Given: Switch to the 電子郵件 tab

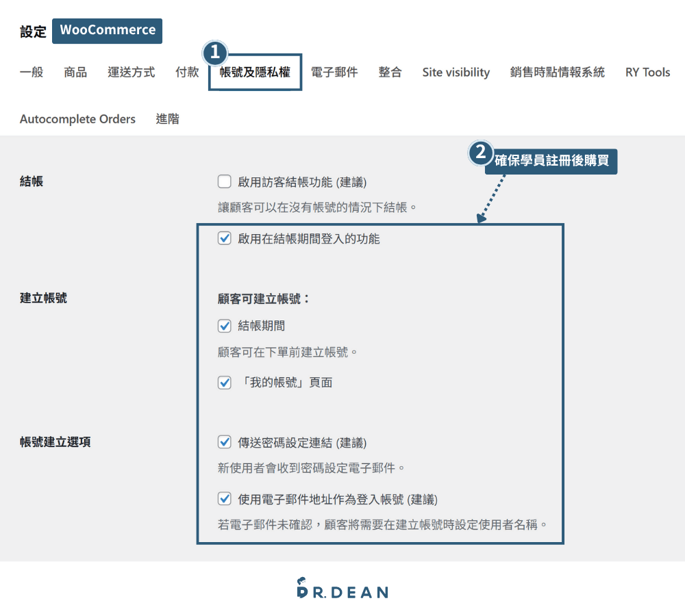Looking at the screenshot, I should pyautogui.click(x=335, y=72).
